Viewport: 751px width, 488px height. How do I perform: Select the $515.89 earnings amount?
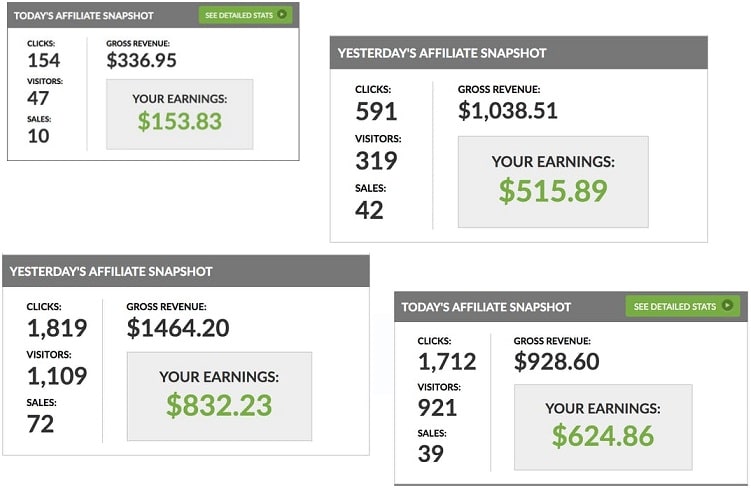[x=553, y=191]
